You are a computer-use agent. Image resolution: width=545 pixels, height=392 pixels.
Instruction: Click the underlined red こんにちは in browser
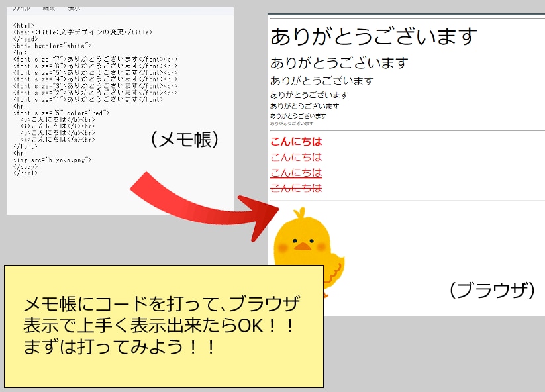click(x=296, y=173)
